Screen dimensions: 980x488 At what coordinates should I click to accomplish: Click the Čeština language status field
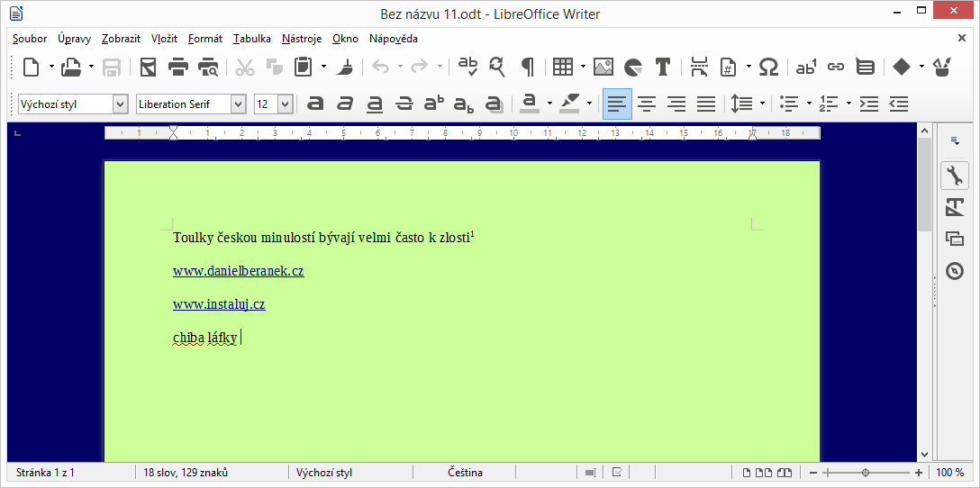pos(465,473)
